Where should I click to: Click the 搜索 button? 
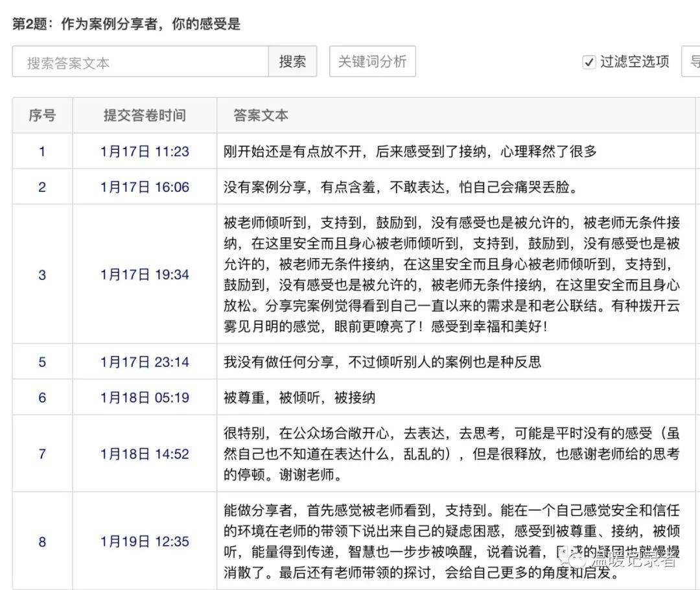pyautogui.click(x=292, y=61)
